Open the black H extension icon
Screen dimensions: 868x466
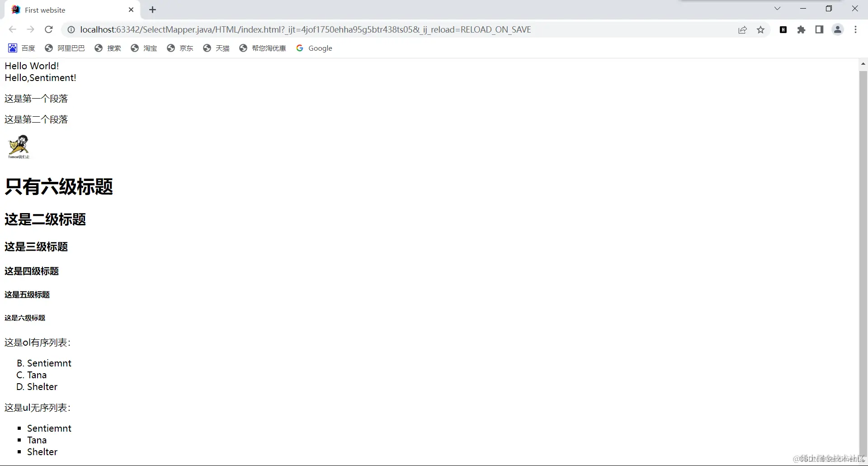[x=783, y=30]
